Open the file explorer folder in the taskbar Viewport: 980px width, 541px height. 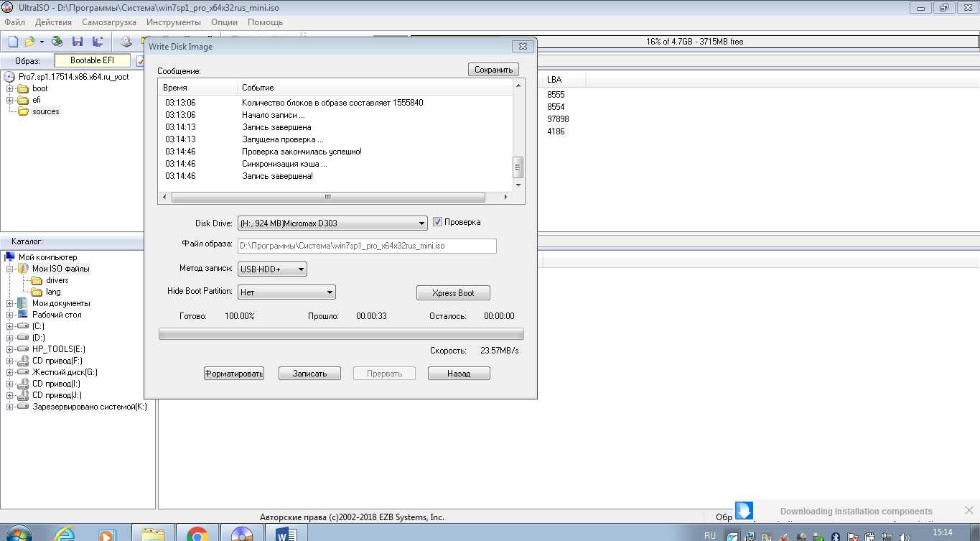152,533
